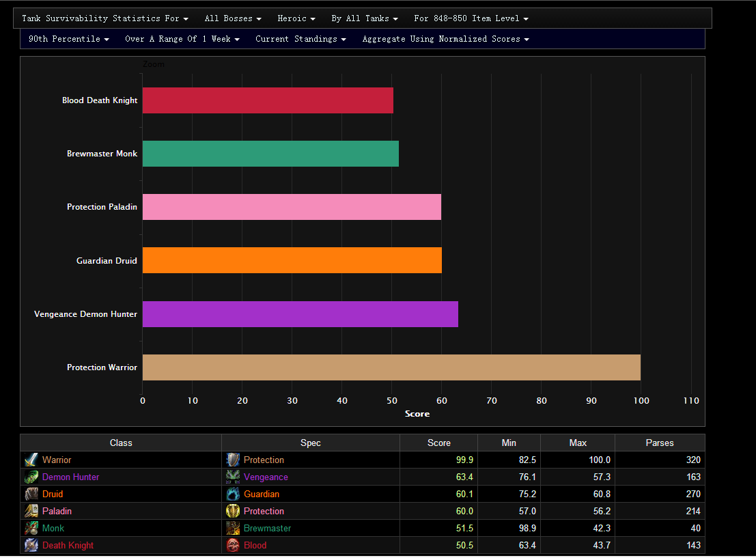Click the Druid class icon
Viewport: 756px width, 558px height.
point(31,494)
